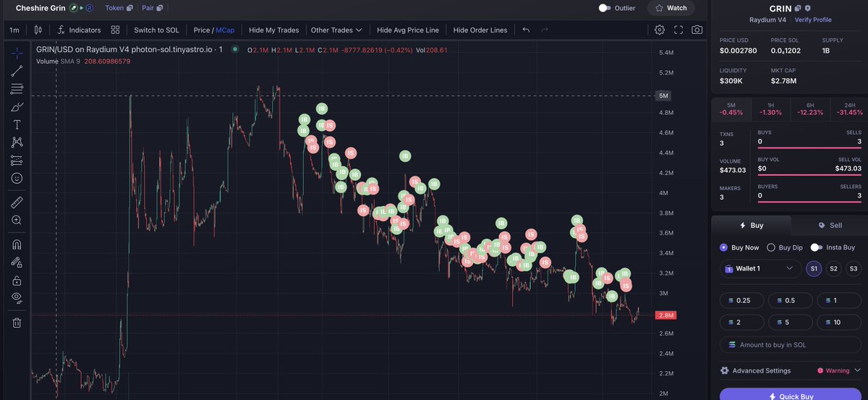Screen dimensions: 868x400
Task: Undo the last chart action
Action: (526, 30)
